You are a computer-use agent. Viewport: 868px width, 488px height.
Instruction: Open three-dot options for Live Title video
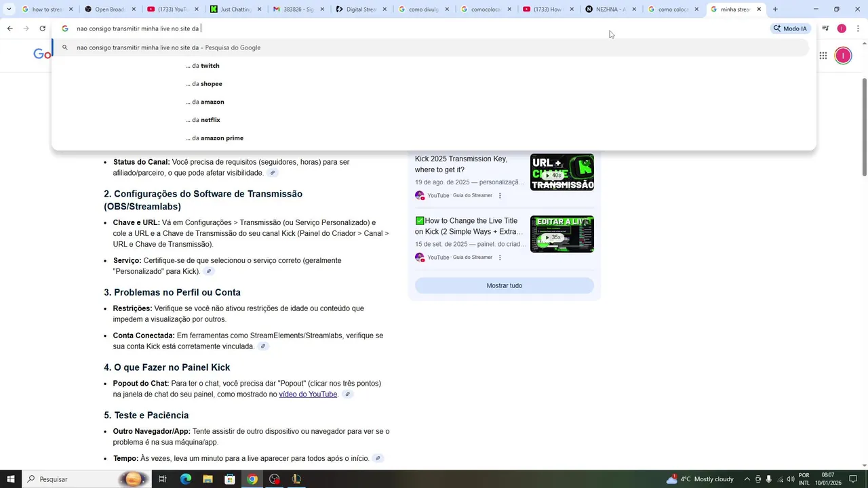(x=500, y=258)
